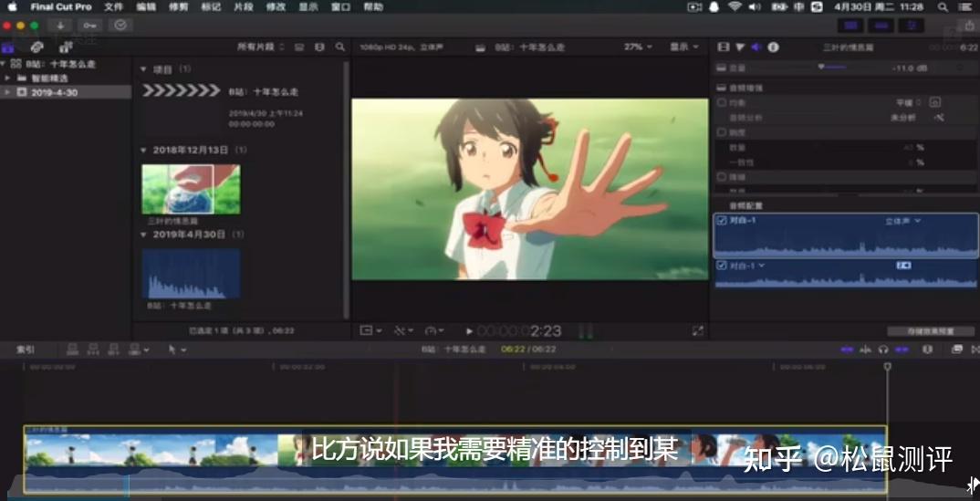This screenshot has height=501, width=980.
Task: Collapse the library disclosure triangle
Action: point(3,64)
